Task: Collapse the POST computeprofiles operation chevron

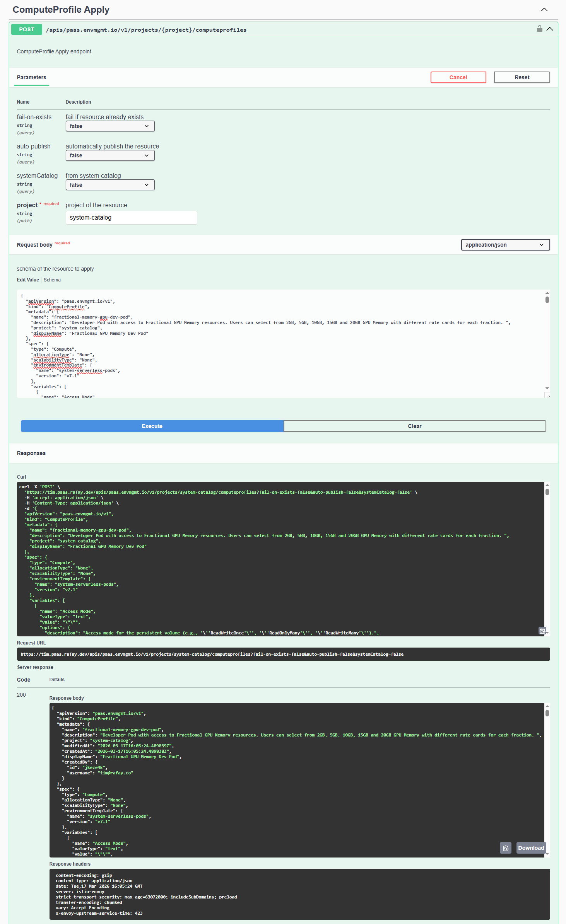Action: pos(550,29)
